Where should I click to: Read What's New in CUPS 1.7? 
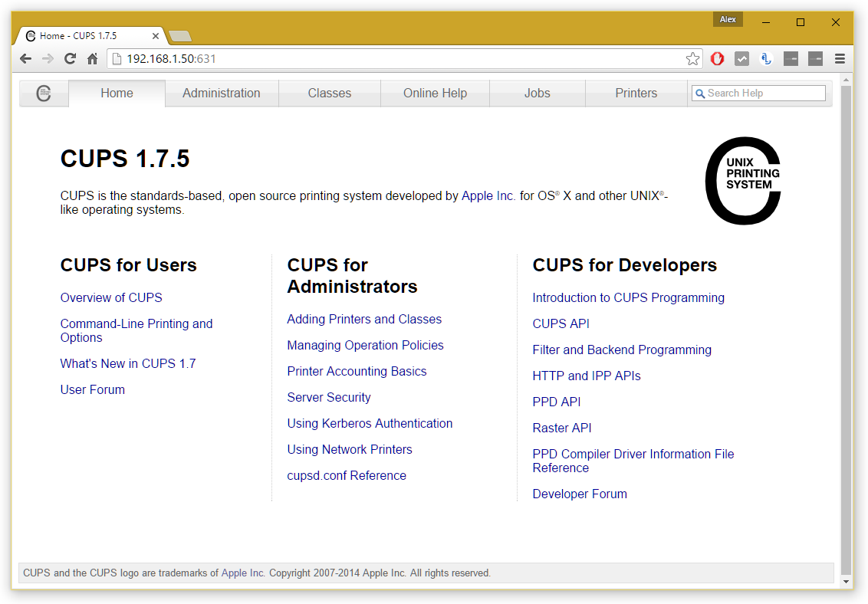(128, 363)
